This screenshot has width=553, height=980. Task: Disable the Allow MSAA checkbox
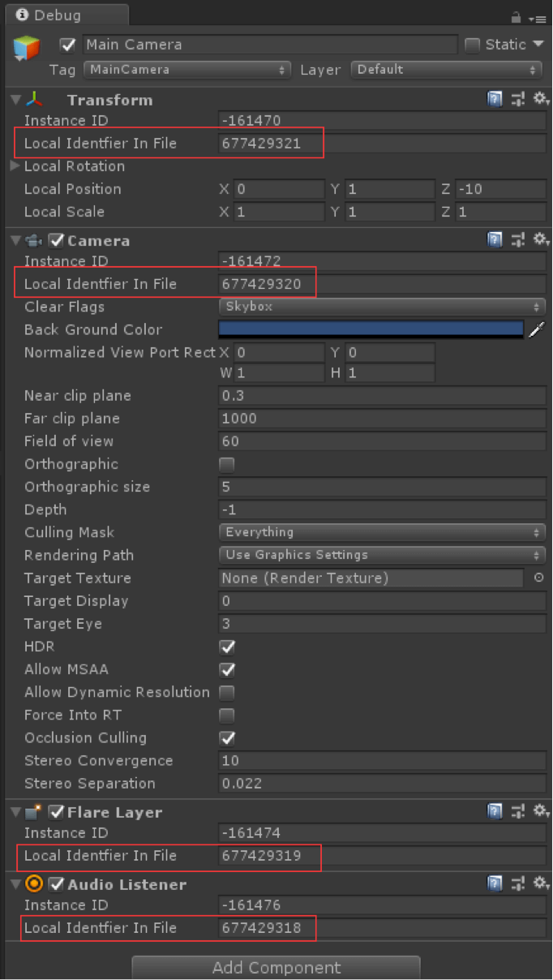point(227,669)
